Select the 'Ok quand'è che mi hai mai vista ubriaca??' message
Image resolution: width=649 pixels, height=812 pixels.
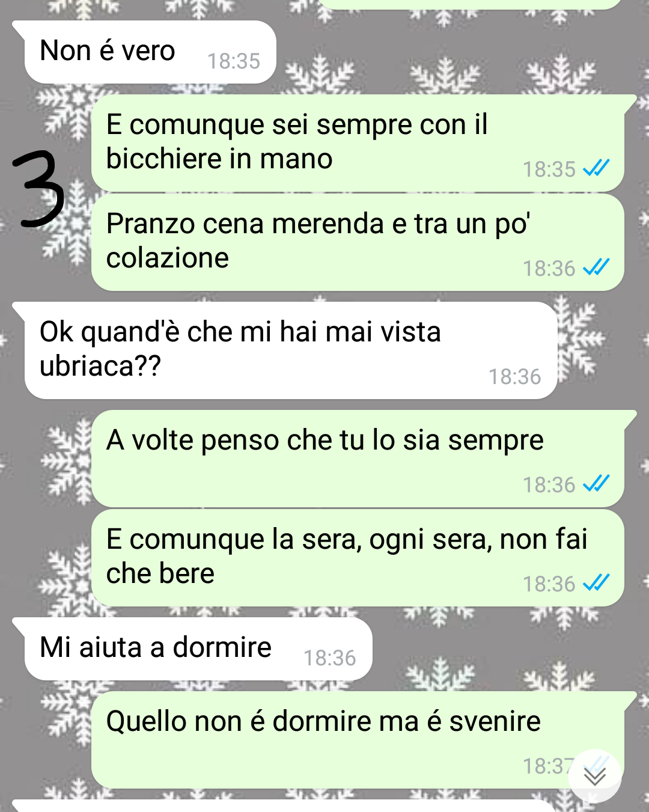pyautogui.click(x=291, y=350)
